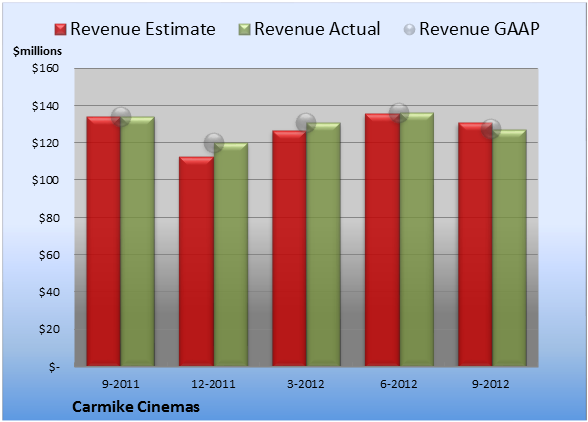Click the 'Carmike Cinemas' chart title
Screen dimensions: 588x422
click(x=136, y=407)
